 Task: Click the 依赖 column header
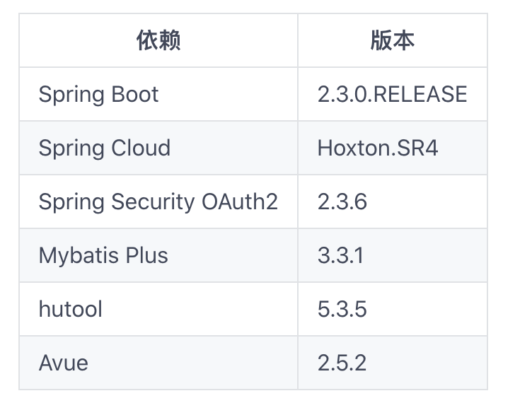click(158, 40)
